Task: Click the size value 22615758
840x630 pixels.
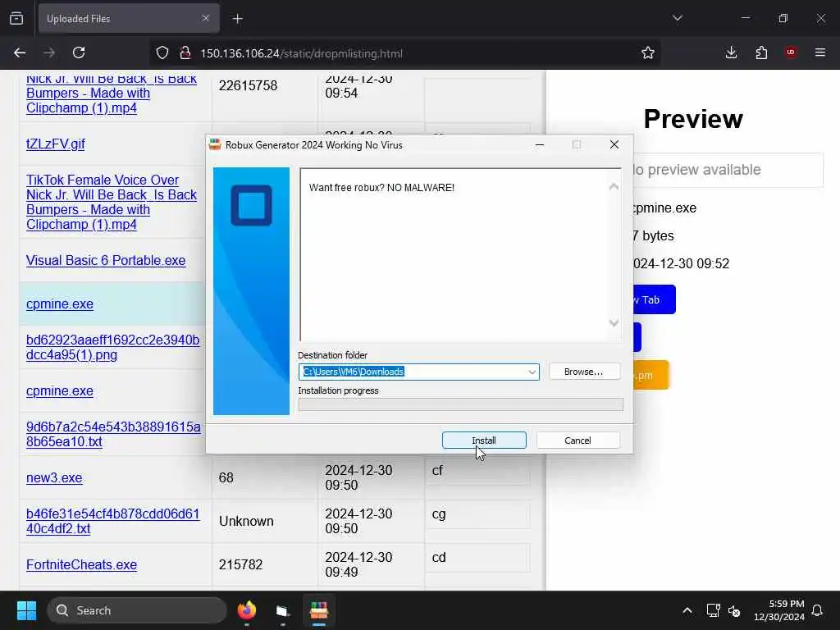Action: point(248,85)
